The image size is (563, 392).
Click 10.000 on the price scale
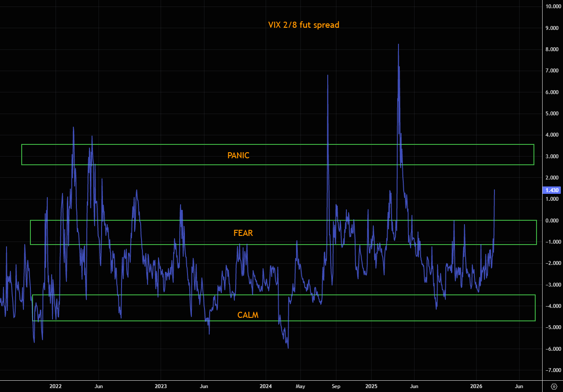(552, 7)
